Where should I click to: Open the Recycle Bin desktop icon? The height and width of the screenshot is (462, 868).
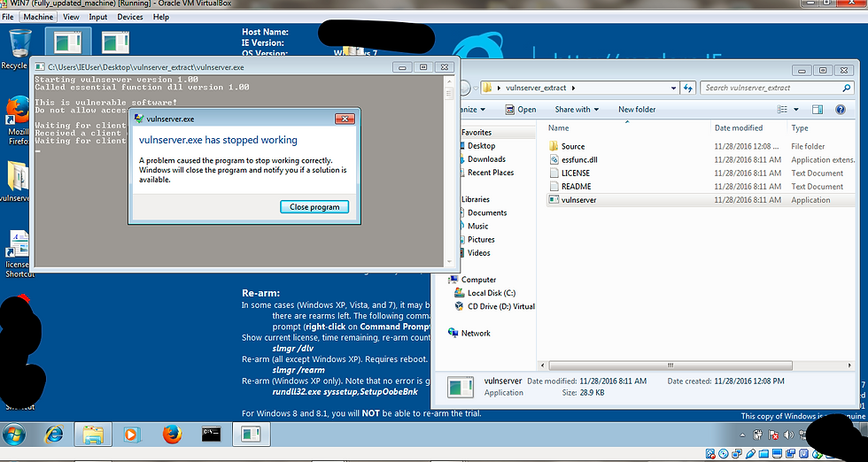19,49
